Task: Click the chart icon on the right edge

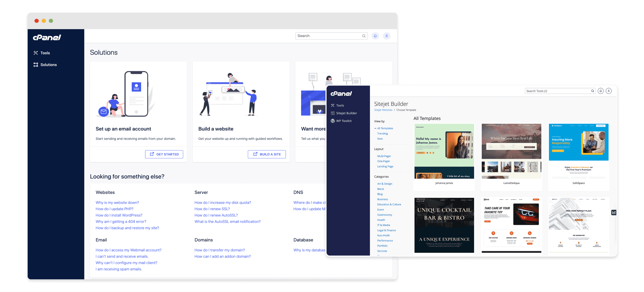Action: (x=614, y=212)
